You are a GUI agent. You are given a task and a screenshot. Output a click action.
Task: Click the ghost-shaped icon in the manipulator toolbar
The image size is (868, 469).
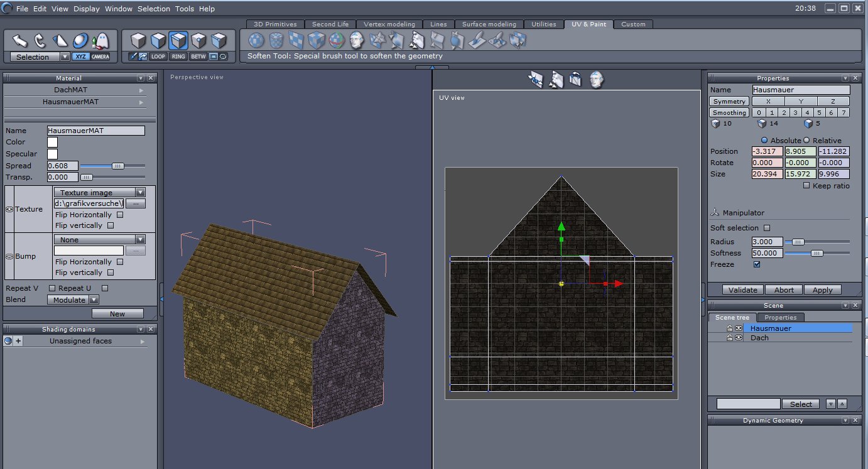tap(100, 41)
